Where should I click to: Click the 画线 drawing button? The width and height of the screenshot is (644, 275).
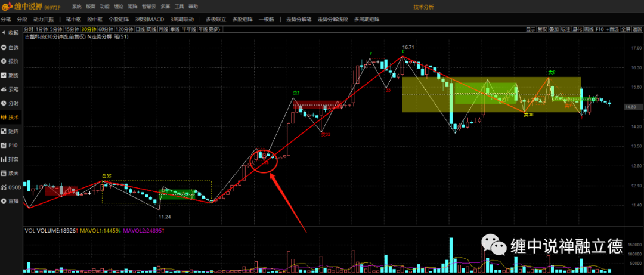tap(589, 29)
